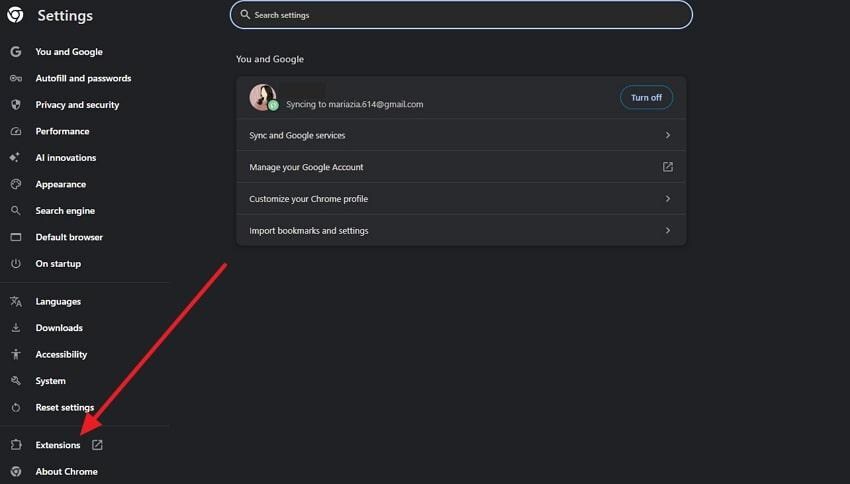Open About Chrome page

[x=67, y=472]
